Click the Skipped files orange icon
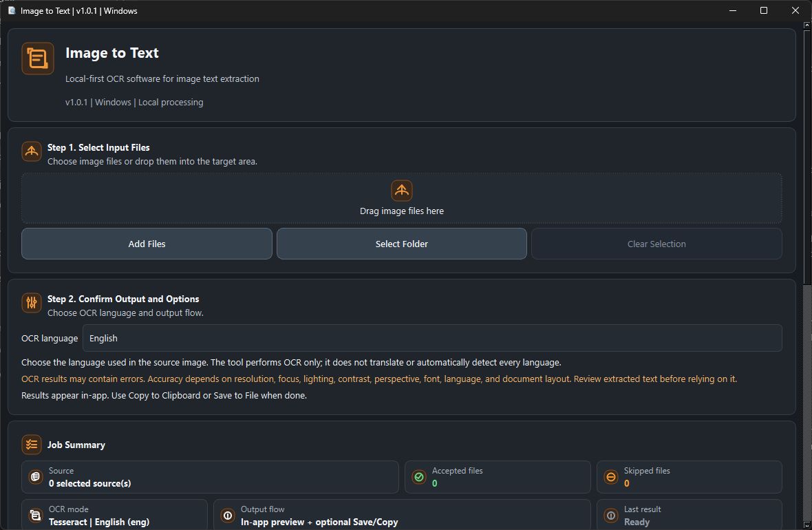This screenshot has width=812, height=530. (x=611, y=476)
